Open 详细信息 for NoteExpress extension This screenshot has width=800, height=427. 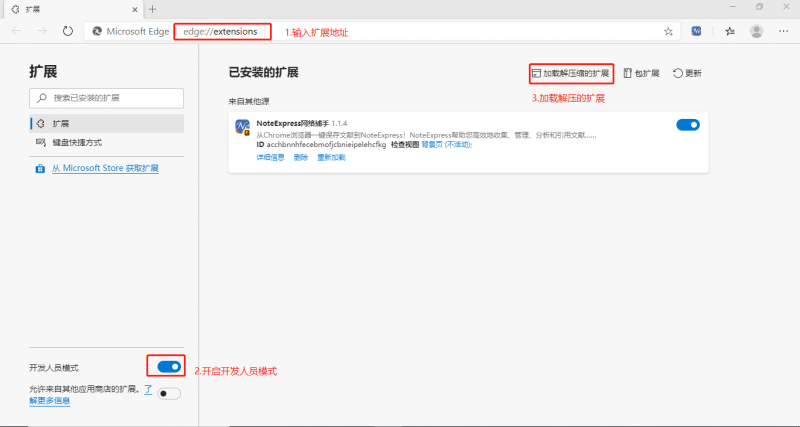(270, 158)
